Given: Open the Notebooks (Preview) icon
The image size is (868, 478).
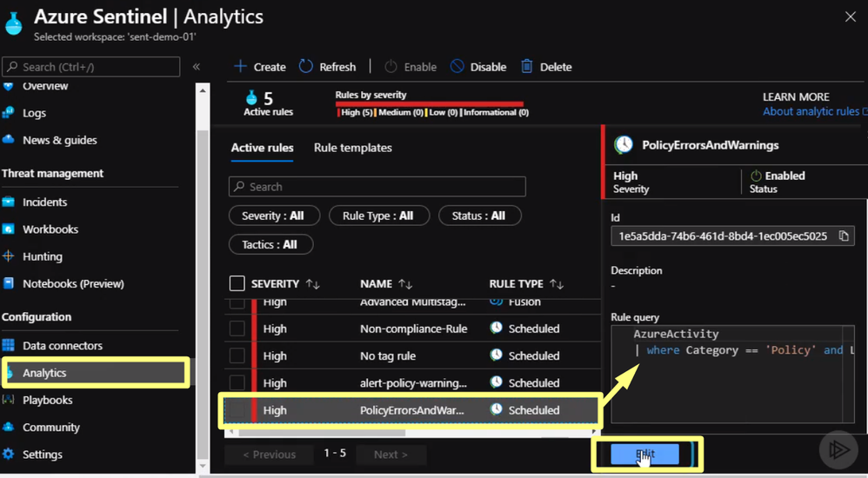Looking at the screenshot, I should click(x=9, y=283).
